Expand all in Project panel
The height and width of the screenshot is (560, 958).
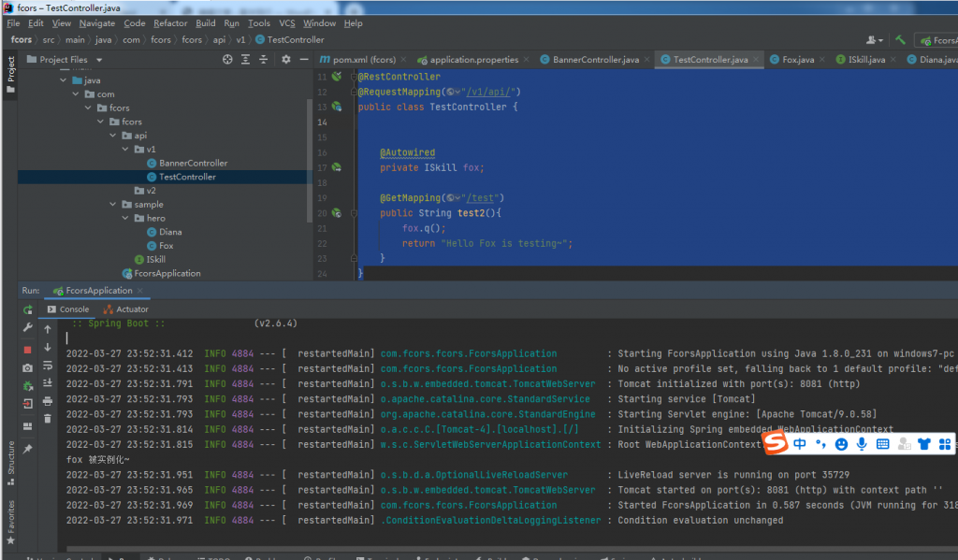[246, 59]
